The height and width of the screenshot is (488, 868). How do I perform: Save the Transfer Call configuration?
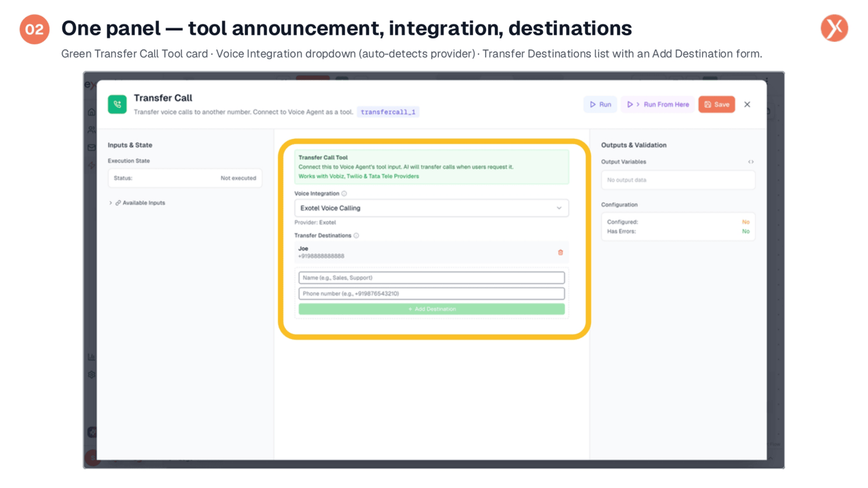[x=717, y=105]
